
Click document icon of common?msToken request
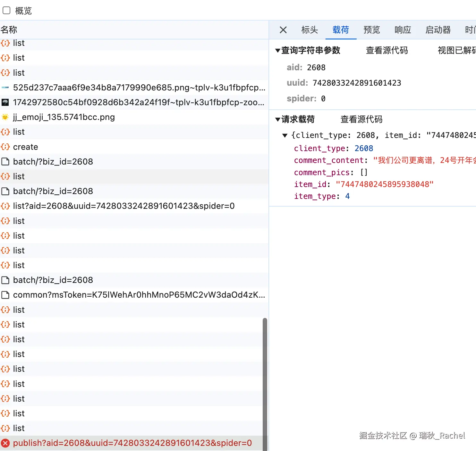5,295
